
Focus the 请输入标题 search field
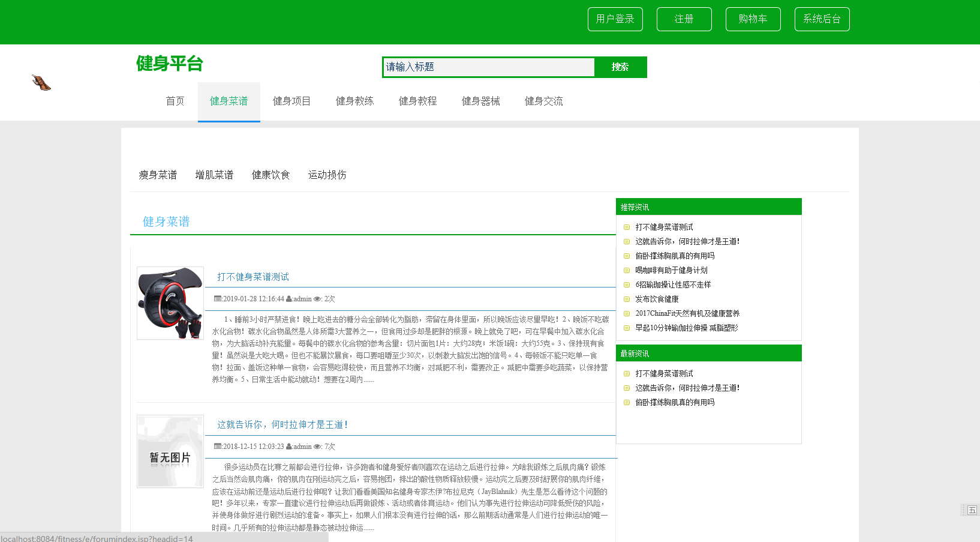(x=488, y=67)
